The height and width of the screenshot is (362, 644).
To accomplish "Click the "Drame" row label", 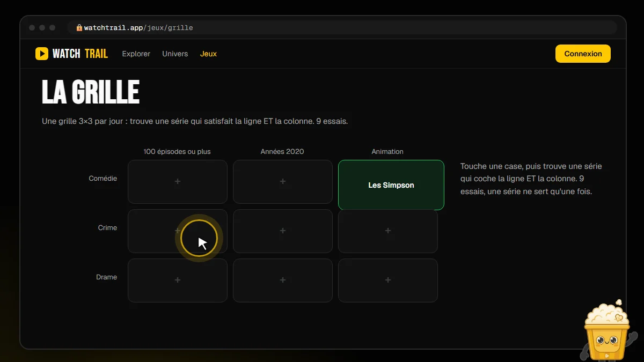I will pos(106,277).
